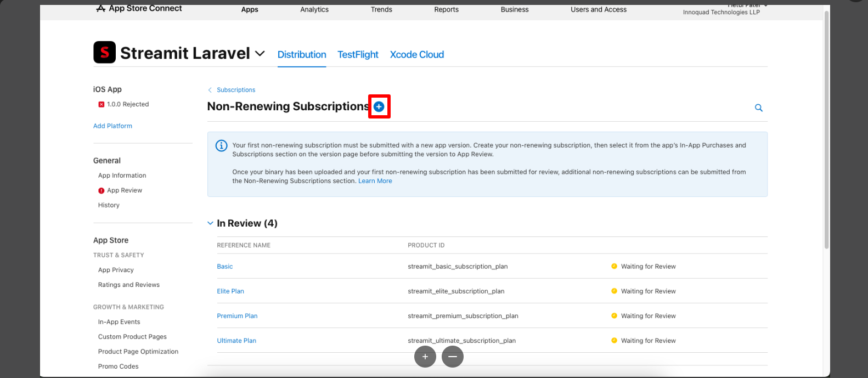868x378 pixels.
Task: Click Waiting for Review in the Elite Plan row
Action: tap(649, 291)
